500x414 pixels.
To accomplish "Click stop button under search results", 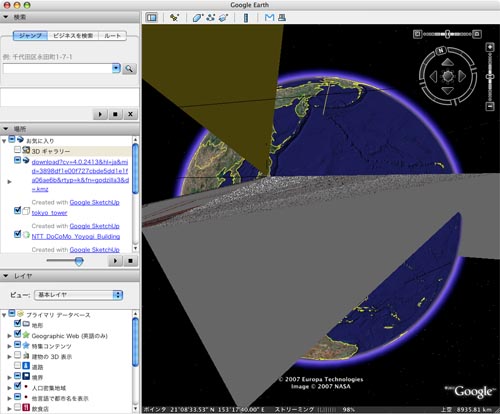I will click(x=115, y=114).
